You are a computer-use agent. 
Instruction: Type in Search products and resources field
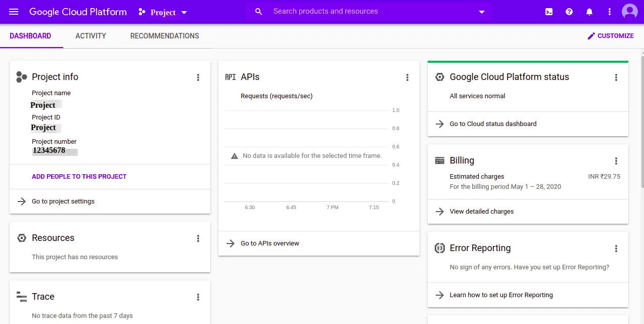point(369,11)
